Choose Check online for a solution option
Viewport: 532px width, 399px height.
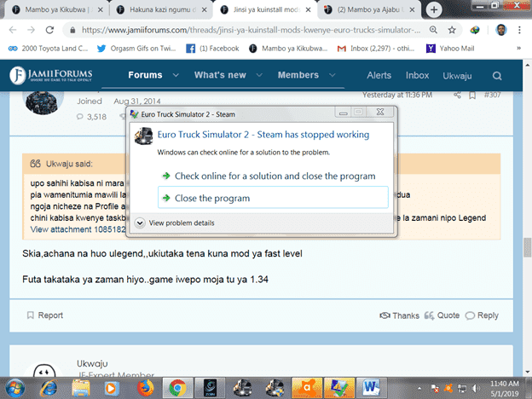click(x=273, y=176)
